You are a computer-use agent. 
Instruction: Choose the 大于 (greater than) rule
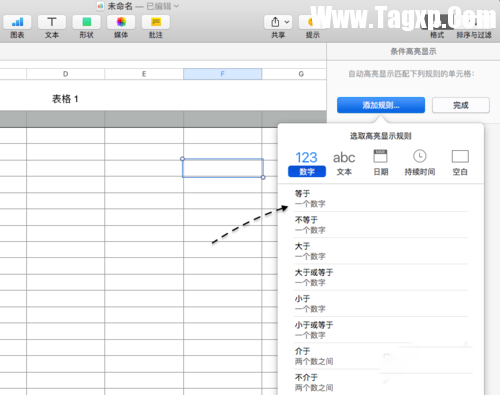[x=381, y=251]
